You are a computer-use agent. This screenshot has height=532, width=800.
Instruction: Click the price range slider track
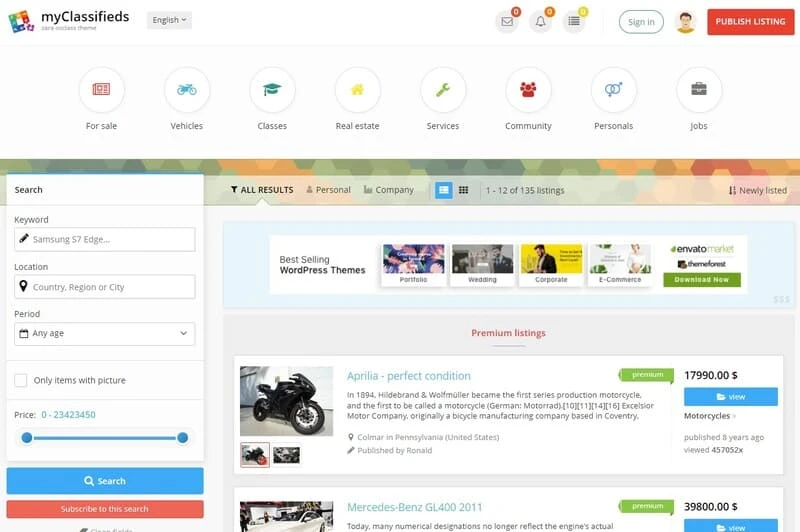pos(105,438)
